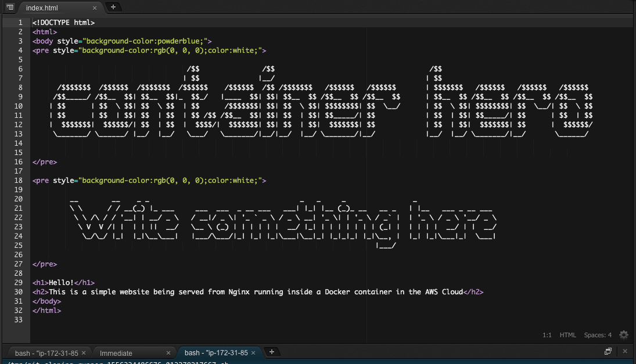636x364 pixels.
Task: Maximize the console panel
Action: (608, 351)
